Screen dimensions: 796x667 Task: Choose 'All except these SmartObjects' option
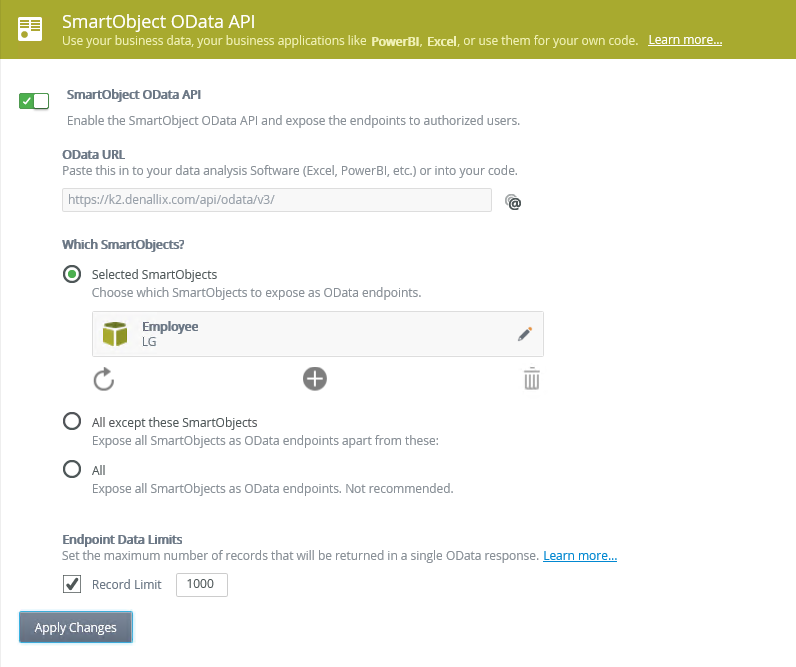point(72,422)
